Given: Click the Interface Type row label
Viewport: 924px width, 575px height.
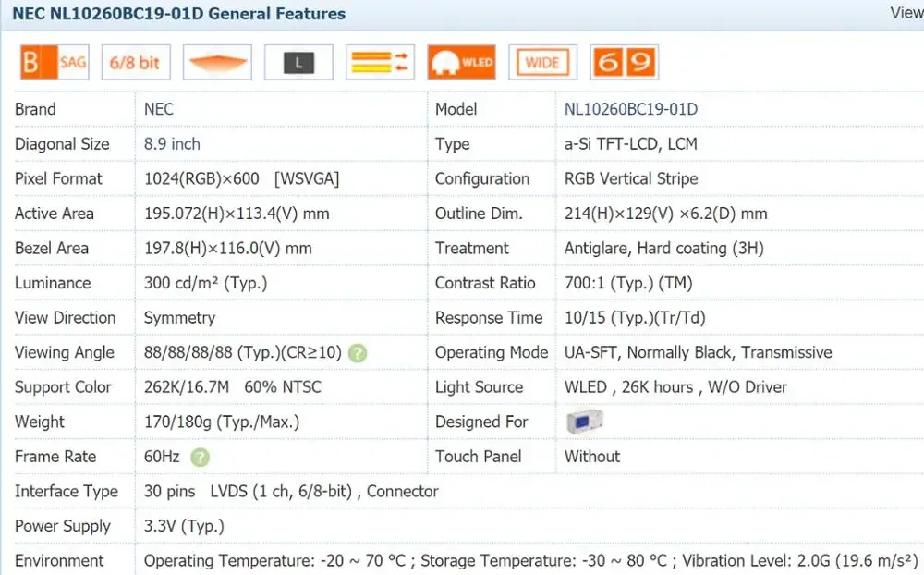Looking at the screenshot, I should 67,491.
